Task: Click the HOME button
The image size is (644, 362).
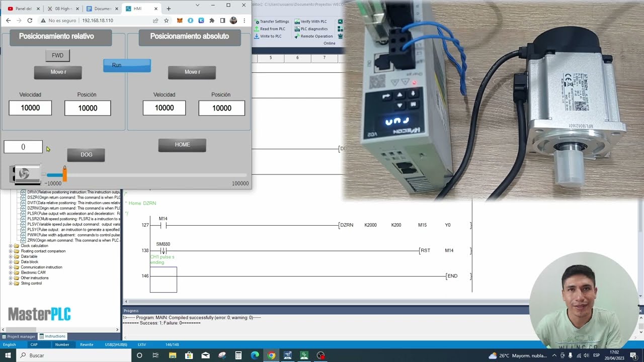Action: click(182, 145)
